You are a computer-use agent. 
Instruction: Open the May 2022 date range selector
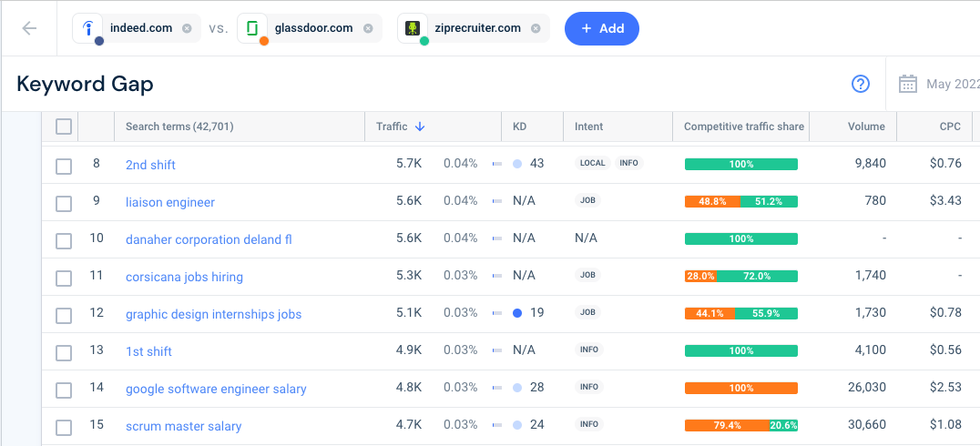(x=953, y=85)
